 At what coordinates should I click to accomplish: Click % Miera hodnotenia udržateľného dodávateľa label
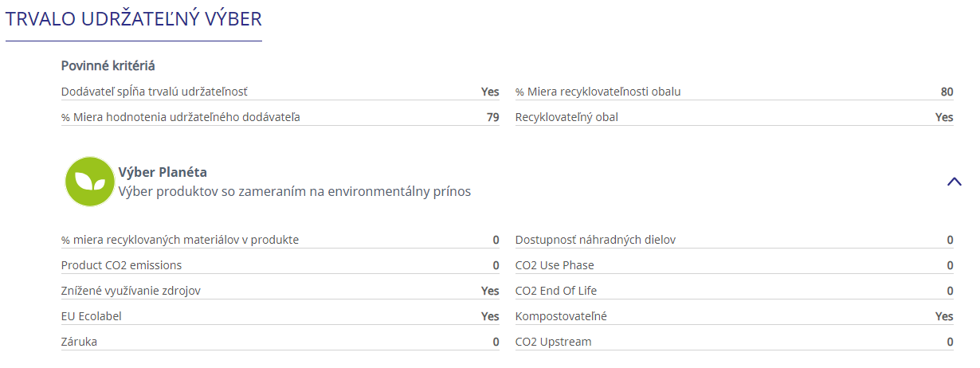point(181,117)
